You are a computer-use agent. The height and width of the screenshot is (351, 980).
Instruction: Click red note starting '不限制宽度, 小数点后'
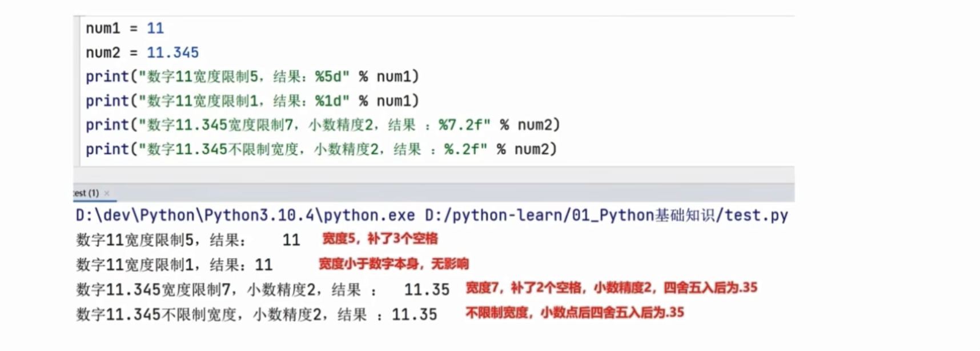click(x=575, y=313)
